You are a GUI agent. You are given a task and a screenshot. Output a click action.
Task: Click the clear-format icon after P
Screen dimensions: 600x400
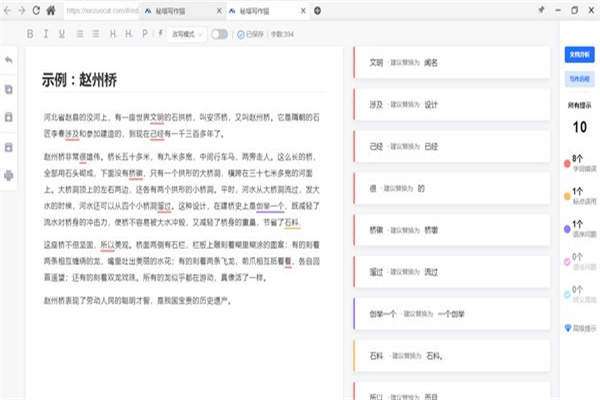161,34
